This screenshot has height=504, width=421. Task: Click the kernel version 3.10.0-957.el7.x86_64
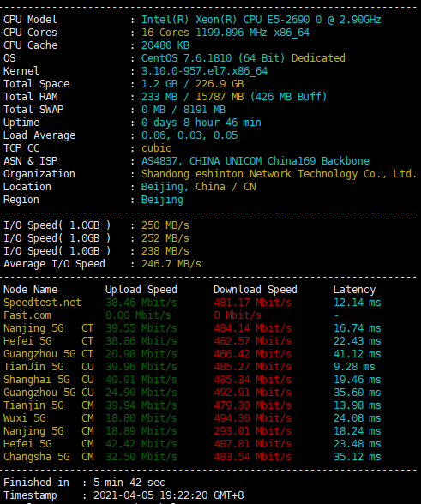[x=205, y=71]
